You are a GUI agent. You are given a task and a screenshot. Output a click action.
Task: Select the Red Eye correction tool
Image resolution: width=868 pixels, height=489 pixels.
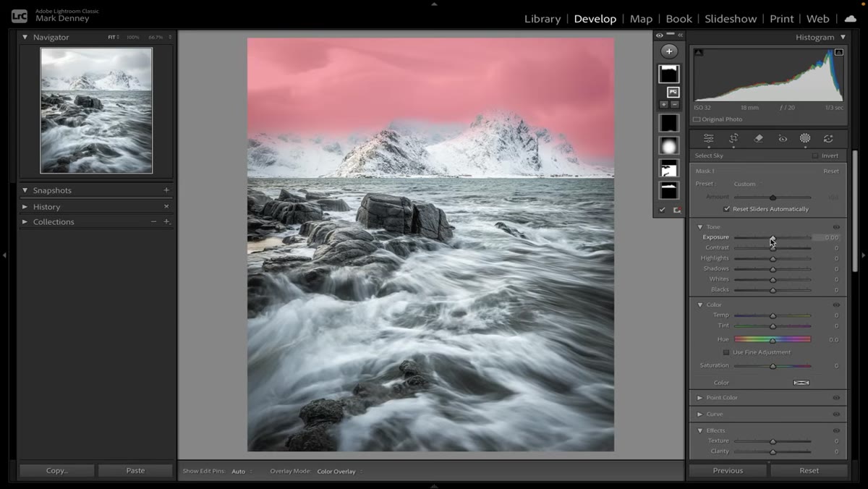coord(782,138)
